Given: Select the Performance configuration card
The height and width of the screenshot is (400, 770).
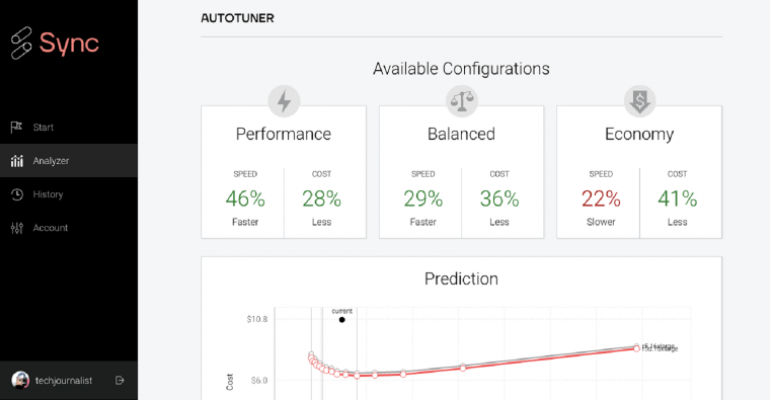Looking at the screenshot, I should coord(284,171).
